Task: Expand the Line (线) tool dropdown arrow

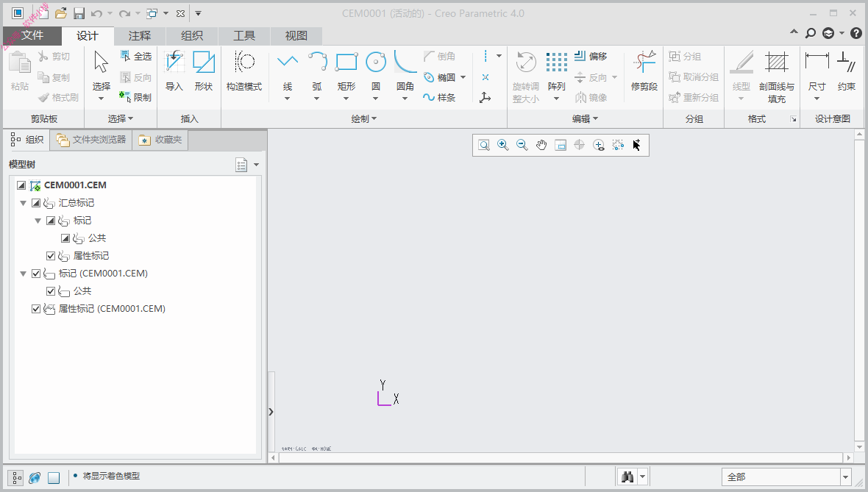Action: coord(288,99)
